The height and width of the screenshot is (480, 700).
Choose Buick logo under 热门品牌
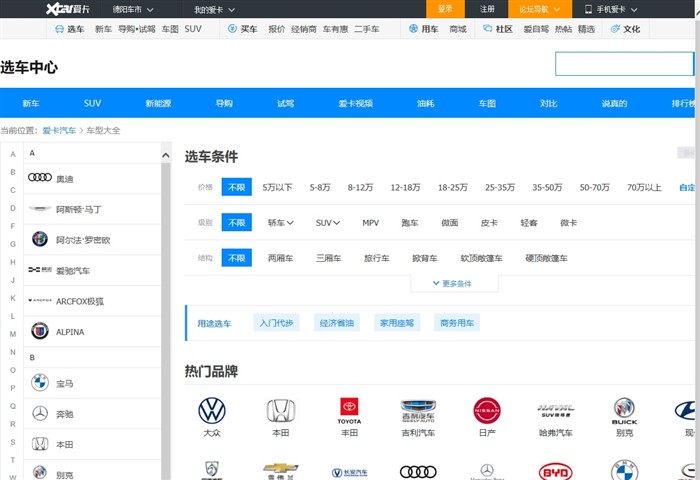click(625, 411)
